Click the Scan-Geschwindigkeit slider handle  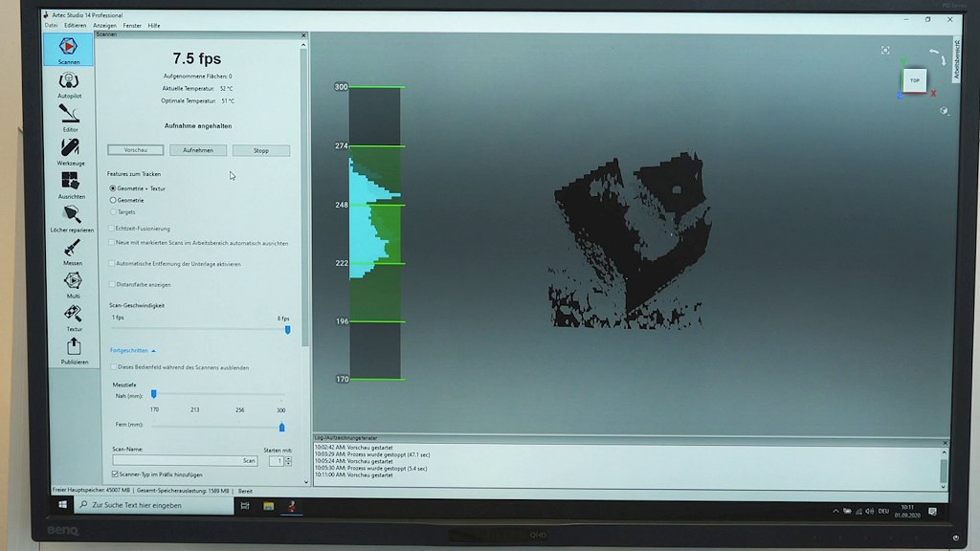tap(287, 330)
